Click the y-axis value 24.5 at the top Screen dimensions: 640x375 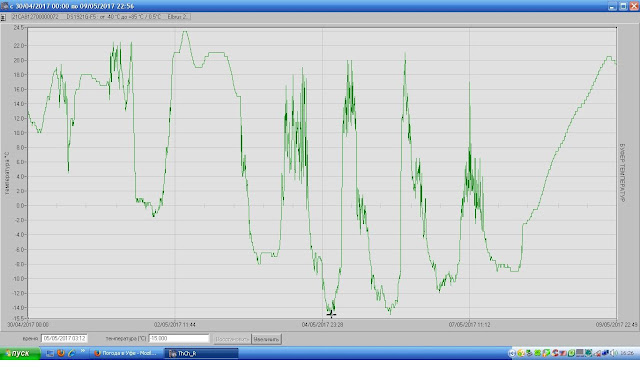point(19,28)
